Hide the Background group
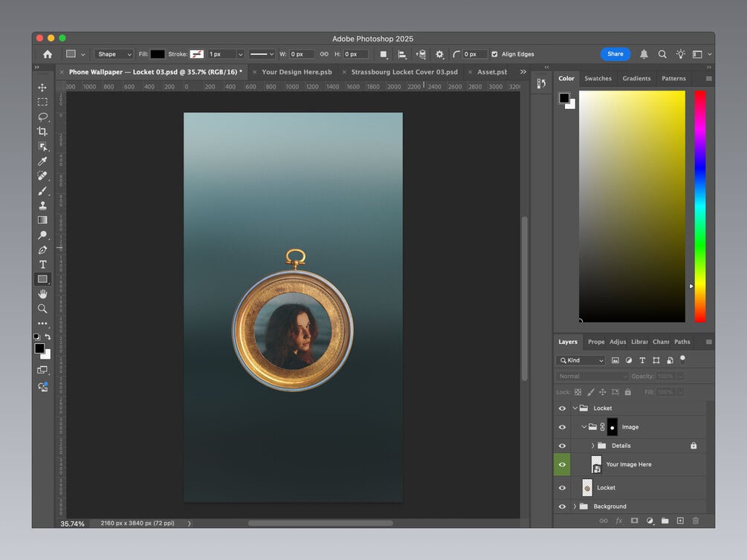 coord(562,507)
